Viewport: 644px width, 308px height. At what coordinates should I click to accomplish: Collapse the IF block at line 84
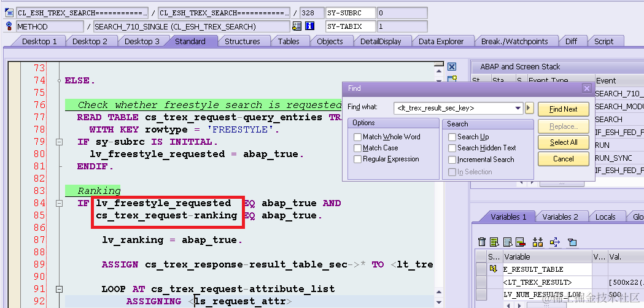tap(60, 203)
